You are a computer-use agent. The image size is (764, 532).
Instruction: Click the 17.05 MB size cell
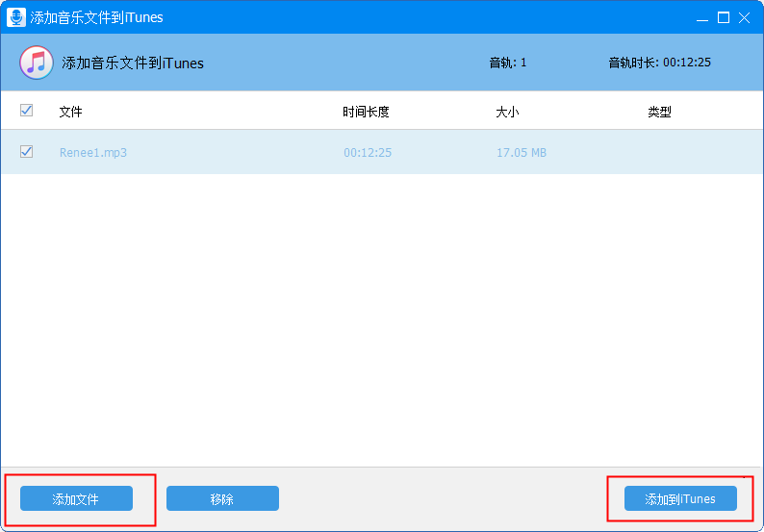click(522, 153)
